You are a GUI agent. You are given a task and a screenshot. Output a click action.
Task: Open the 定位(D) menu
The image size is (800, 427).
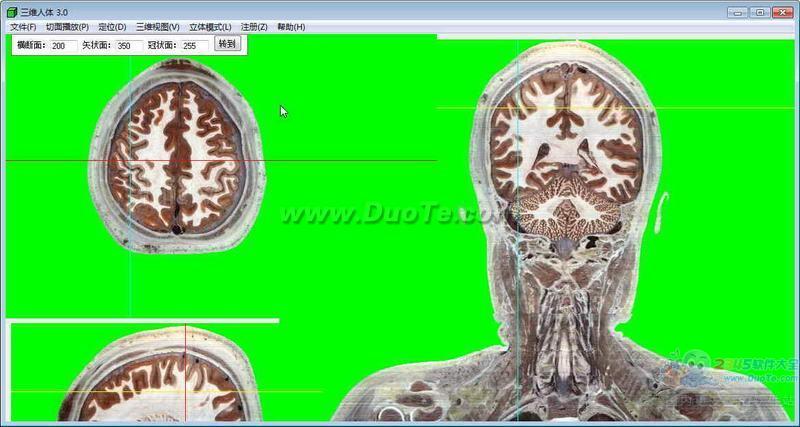(x=112, y=27)
